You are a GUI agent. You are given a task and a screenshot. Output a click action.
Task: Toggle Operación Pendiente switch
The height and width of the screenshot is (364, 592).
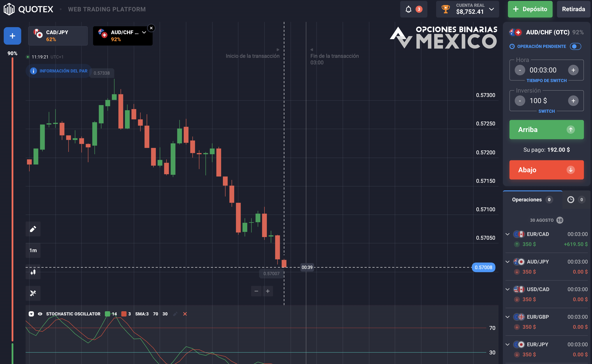point(575,46)
